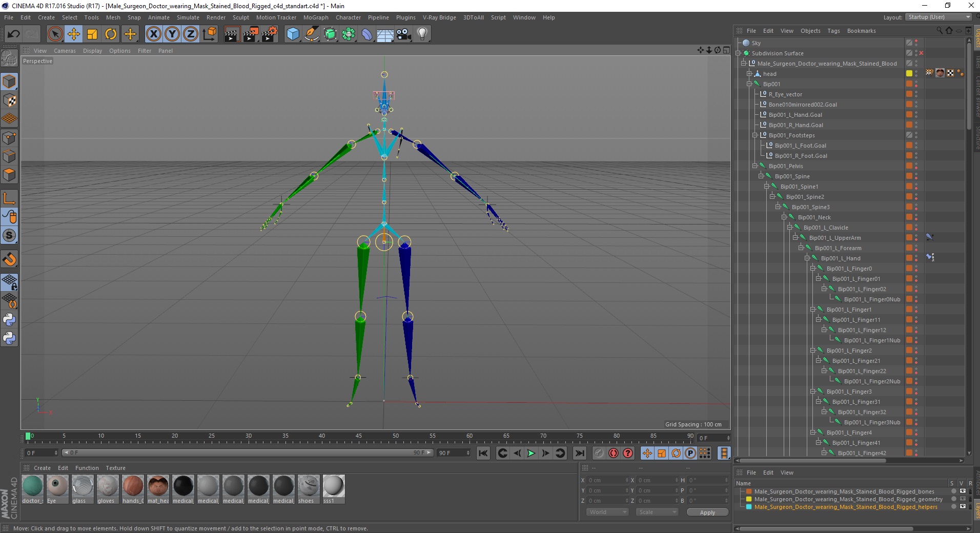980x533 pixels.
Task: Toggle Autokeying button
Action: (613, 453)
